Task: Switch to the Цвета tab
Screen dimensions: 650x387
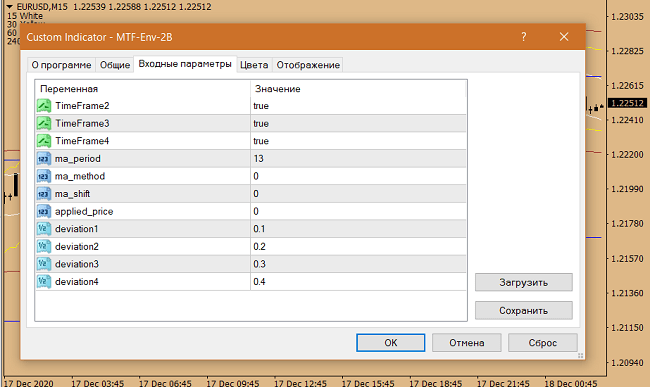Action: pyautogui.click(x=254, y=65)
